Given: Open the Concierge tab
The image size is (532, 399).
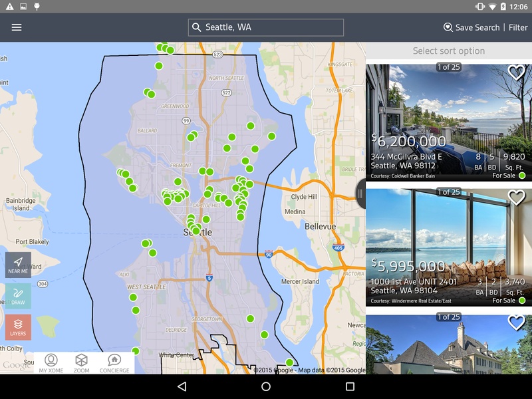Looking at the screenshot, I should tap(114, 363).
